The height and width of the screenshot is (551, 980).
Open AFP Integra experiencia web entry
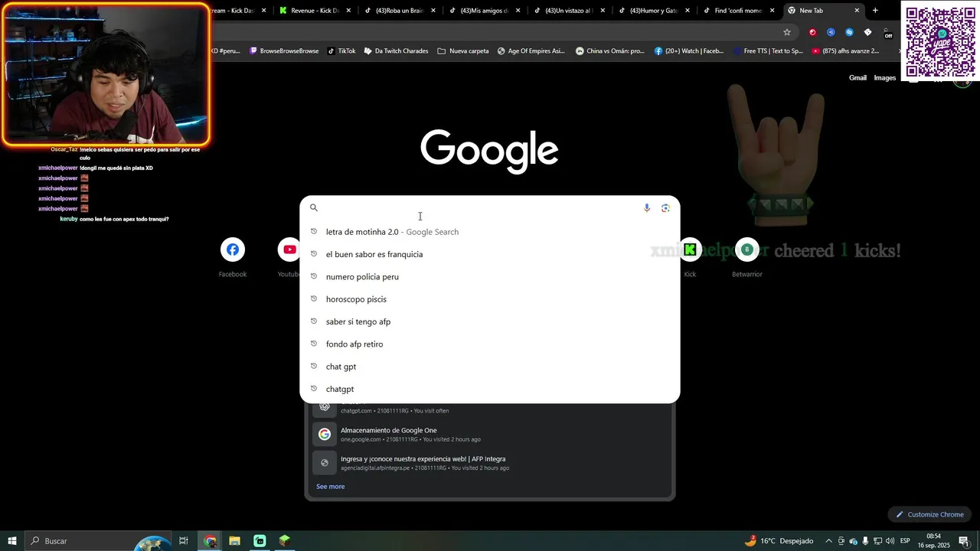pyautogui.click(x=489, y=462)
